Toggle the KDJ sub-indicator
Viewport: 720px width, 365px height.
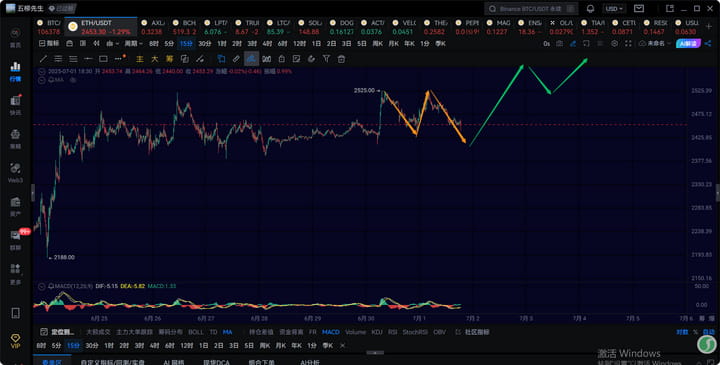[x=377, y=332]
